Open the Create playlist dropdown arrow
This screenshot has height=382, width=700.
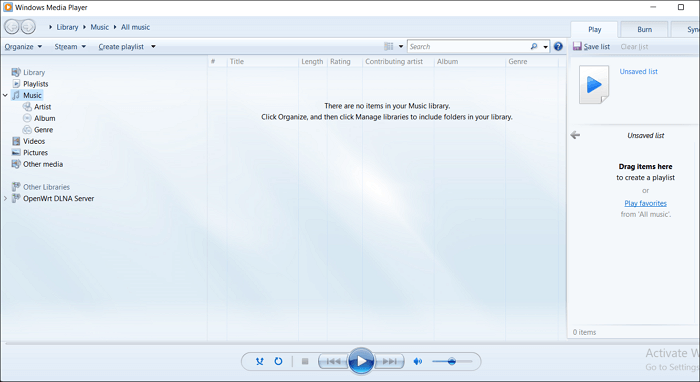tap(153, 46)
